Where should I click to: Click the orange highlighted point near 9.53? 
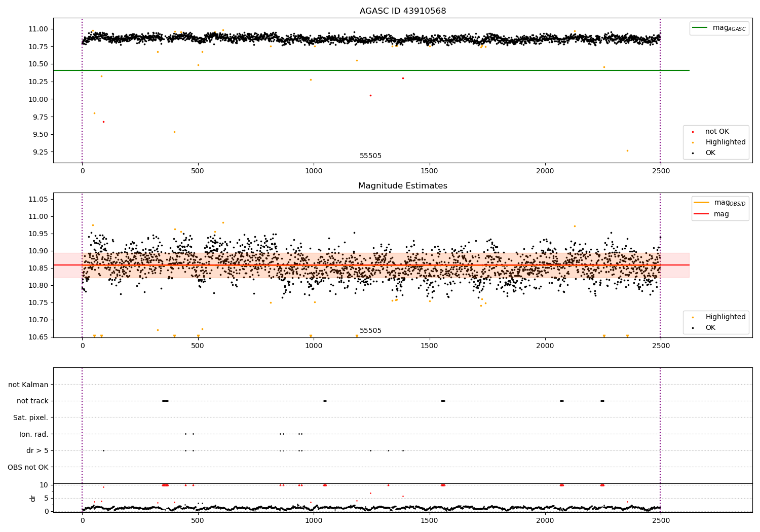(x=174, y=132)
